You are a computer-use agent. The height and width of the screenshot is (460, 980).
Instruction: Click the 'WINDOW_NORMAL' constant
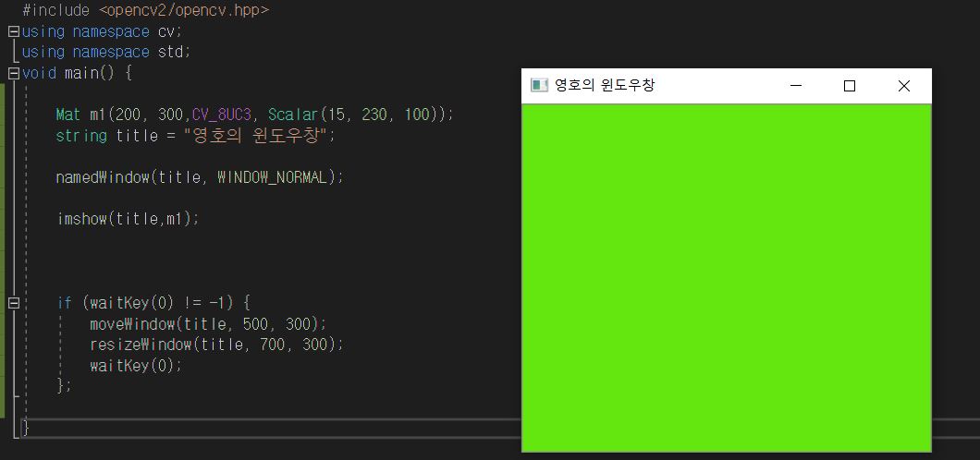(x=272, y=177)
